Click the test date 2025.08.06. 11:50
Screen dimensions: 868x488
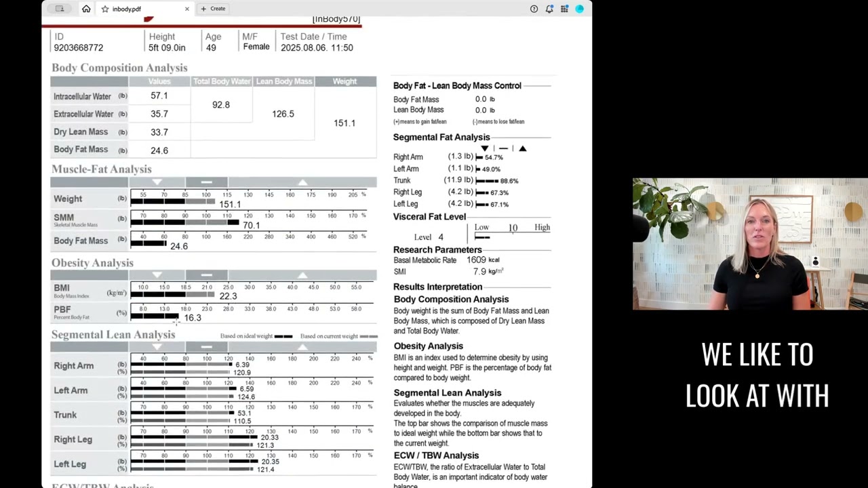tap(317, 48)
